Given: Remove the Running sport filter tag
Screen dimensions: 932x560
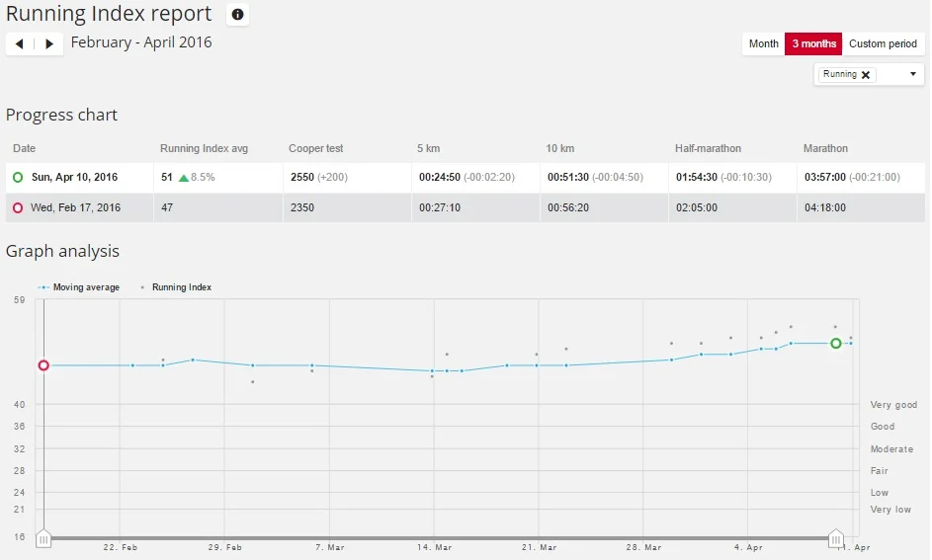Looking at the screenshot, I should (x=867, y=75).
